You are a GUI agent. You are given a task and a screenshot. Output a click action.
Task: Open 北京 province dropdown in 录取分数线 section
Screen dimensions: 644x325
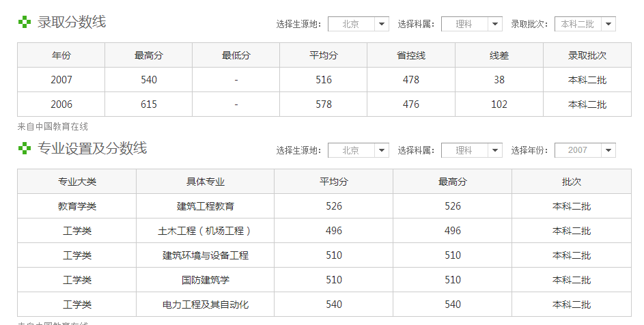[358, 24]
